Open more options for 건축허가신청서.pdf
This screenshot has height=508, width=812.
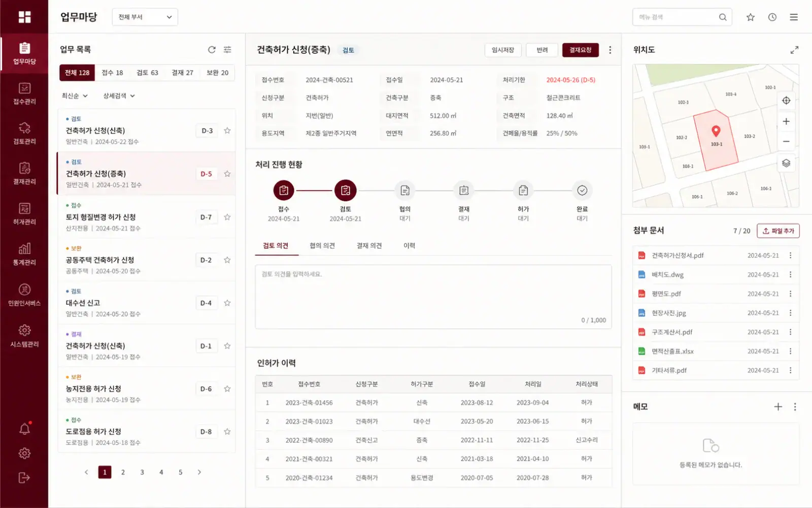click(x=790, y=256)
